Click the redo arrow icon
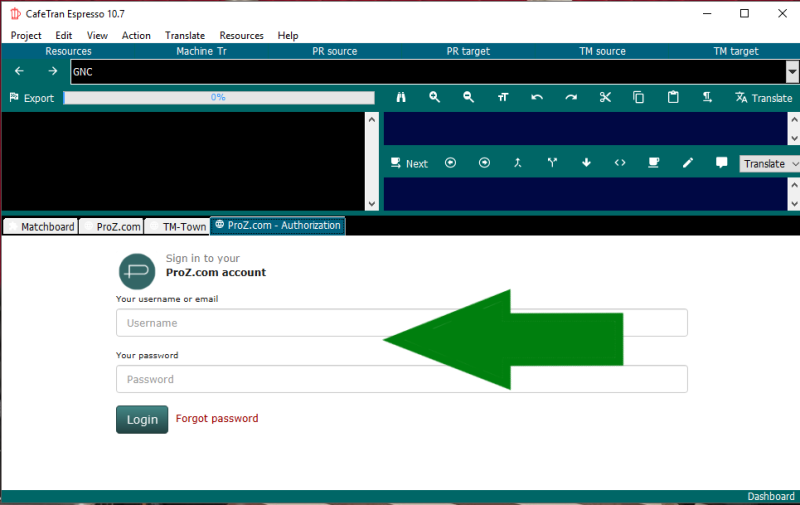Viewport: 800px width, 505px height. coord(571,97)
